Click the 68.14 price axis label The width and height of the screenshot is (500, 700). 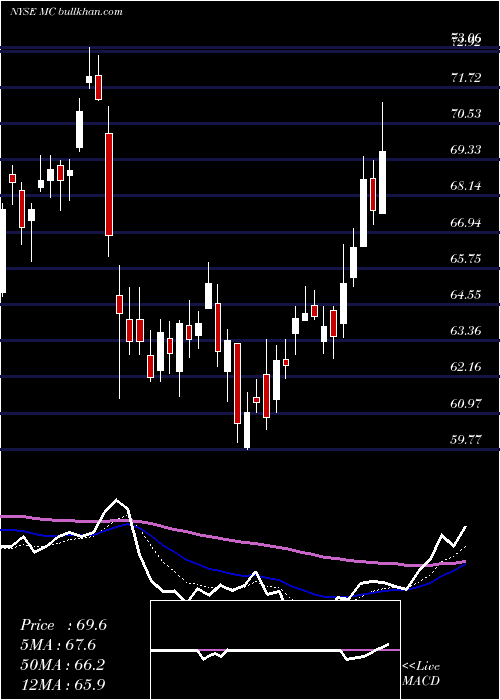point(466,186)
